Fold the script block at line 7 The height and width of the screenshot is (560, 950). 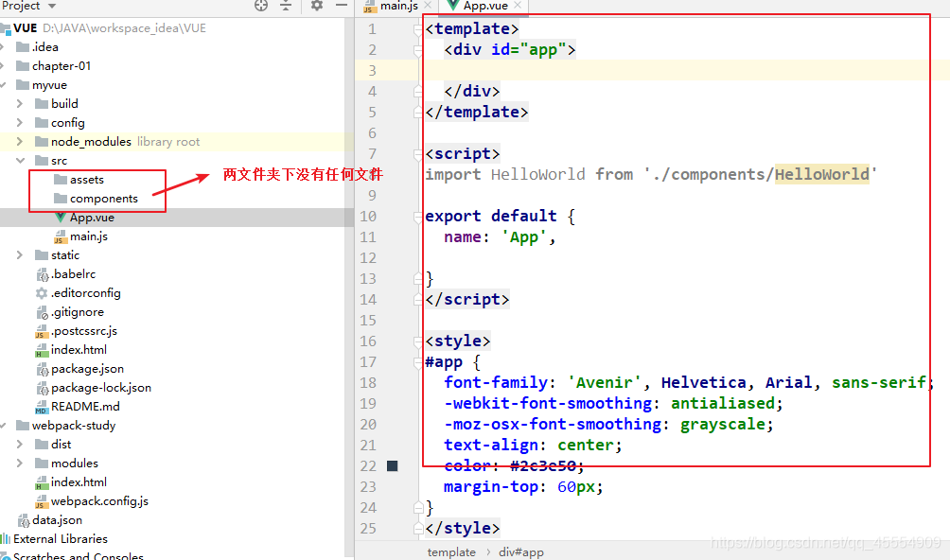coord(418,154)
